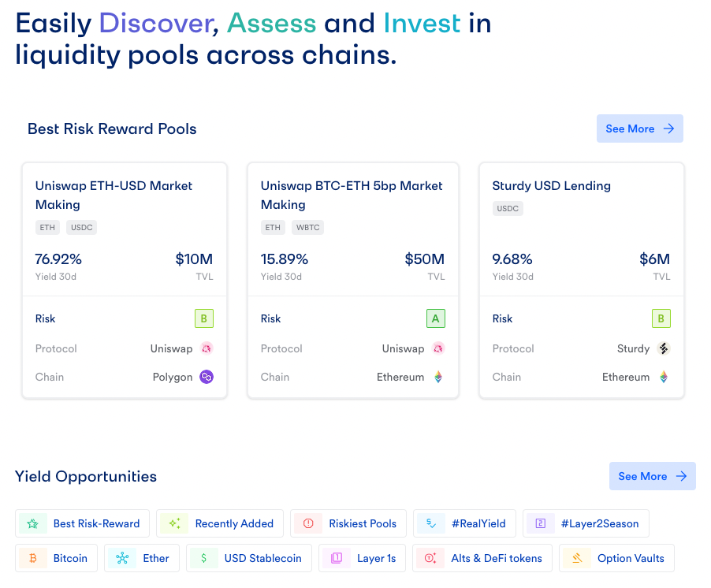Click USDC tag on Sturdy USD Lending card
Viewport: 711px width, 588px height.
coord(508,208)
